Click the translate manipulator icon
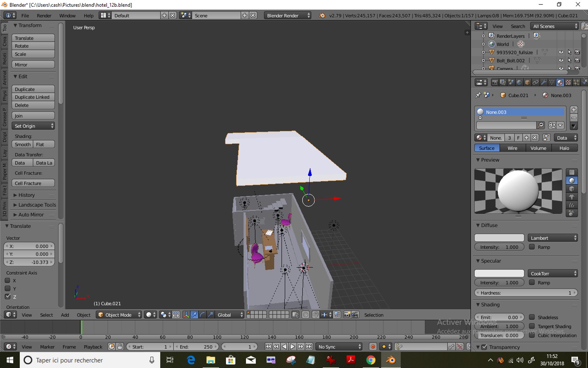This screenshot has width=588, height=368. click(194, 315)
